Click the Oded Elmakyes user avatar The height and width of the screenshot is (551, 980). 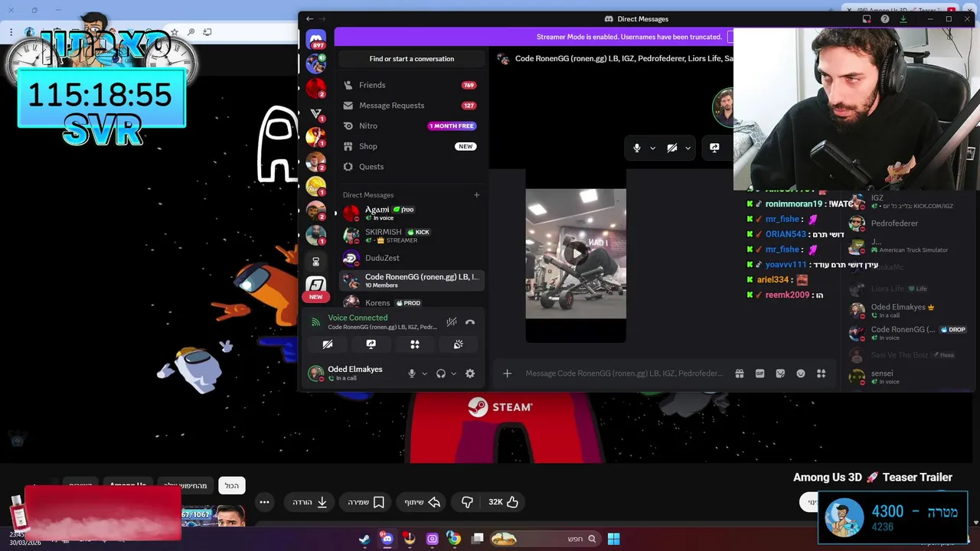[315, 373]
